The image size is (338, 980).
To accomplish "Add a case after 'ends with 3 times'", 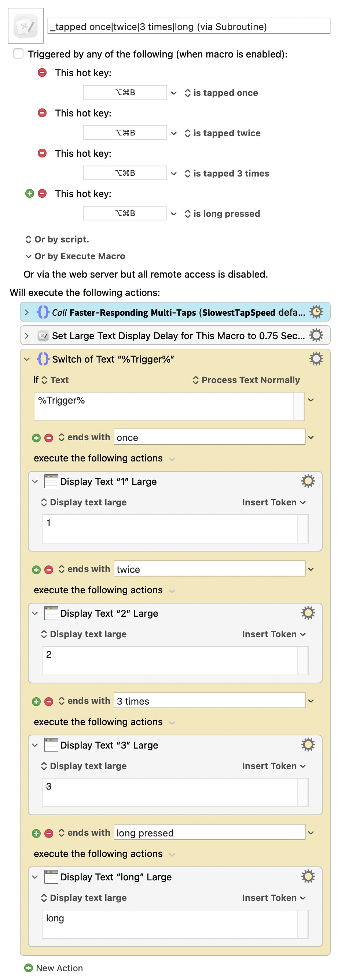I will (x=36, y=701).
